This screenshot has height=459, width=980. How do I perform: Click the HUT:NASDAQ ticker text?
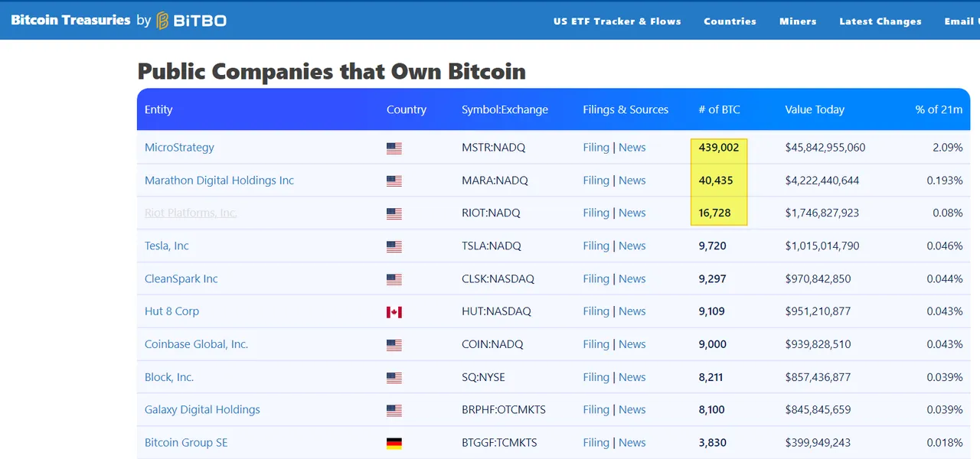[496, 311]
